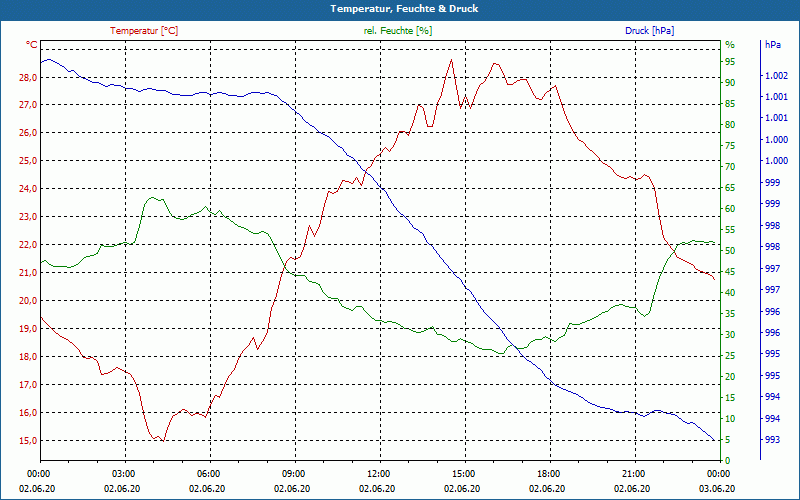
Task: Click the '25,0' temperature axis value
Action: pos(28,161)
